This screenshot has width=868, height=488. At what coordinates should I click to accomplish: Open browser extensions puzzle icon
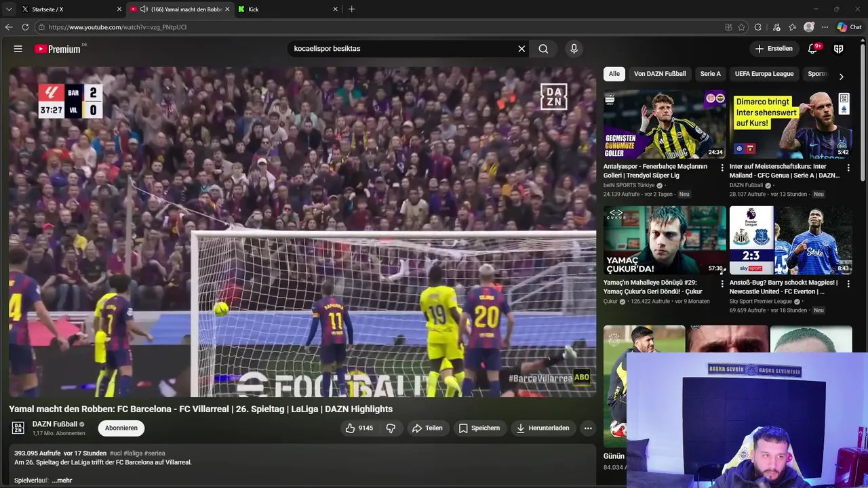tap(758, 27)
